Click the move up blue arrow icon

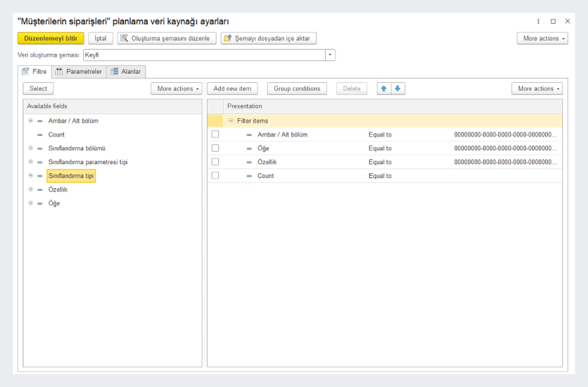pyautogui.click(x=383, y=89)
